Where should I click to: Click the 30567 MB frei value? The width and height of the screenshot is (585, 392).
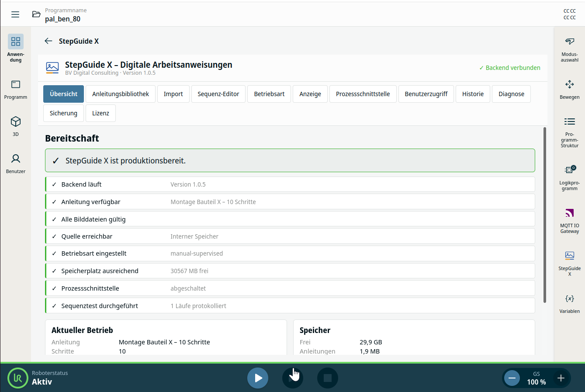click(189, 271)
